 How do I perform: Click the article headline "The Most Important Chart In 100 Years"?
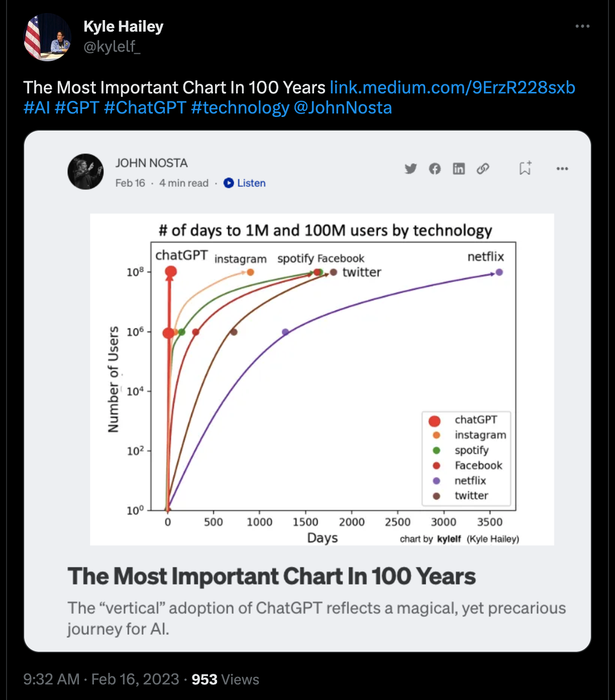click(271, 576)
